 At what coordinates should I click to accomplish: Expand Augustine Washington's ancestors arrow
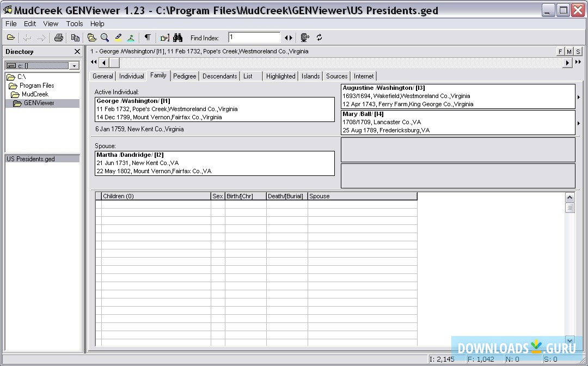579,97
